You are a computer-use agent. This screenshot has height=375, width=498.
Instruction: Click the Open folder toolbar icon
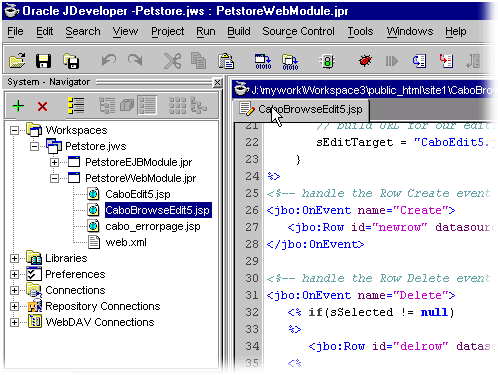click(x=17, y=61)
